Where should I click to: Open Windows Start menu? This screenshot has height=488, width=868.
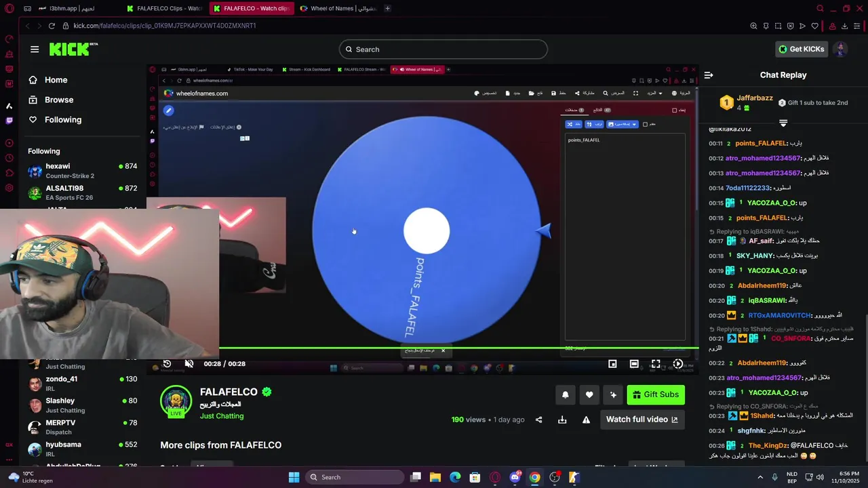[x=294, y=477]
